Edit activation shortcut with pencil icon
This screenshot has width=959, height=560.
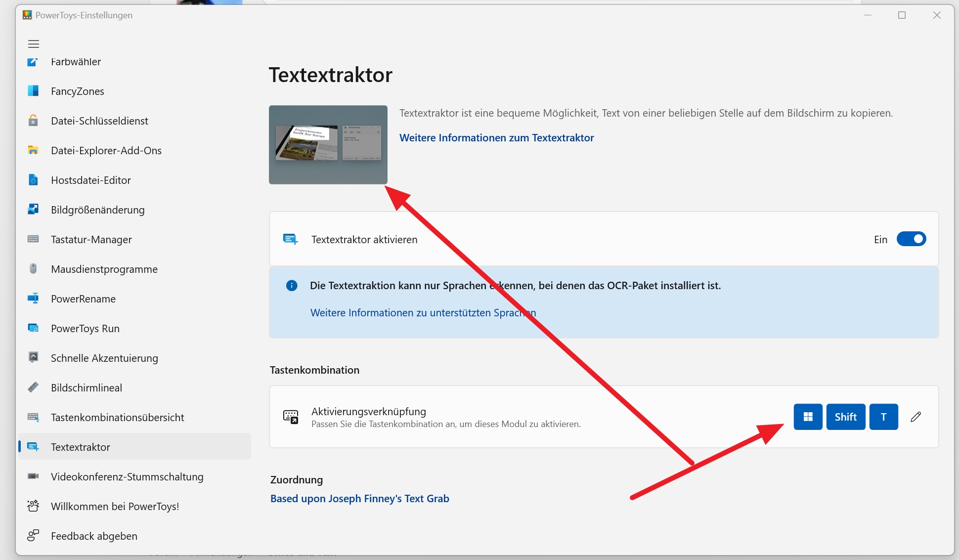(915, 417)
